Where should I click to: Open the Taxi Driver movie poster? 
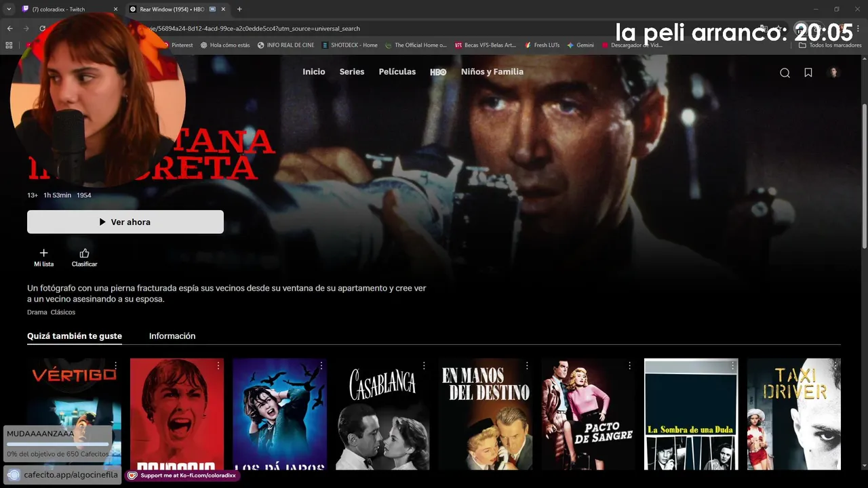794,414
